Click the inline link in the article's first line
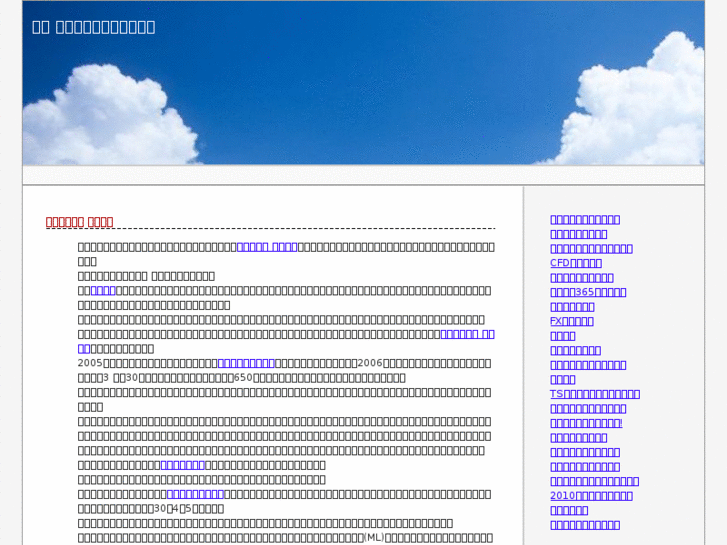Viewport: 727px width, 545px height. pyautogui.click(x=267, y=247)
